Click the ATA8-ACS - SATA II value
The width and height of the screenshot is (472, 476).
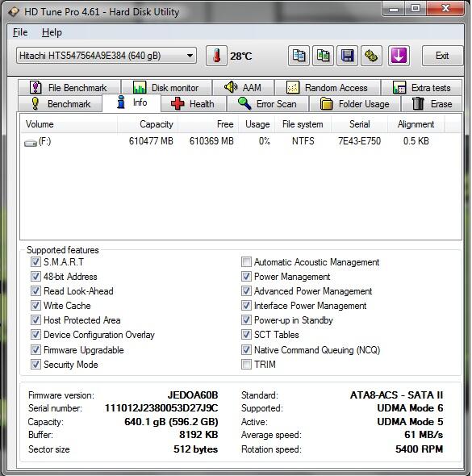coord(396,395)
